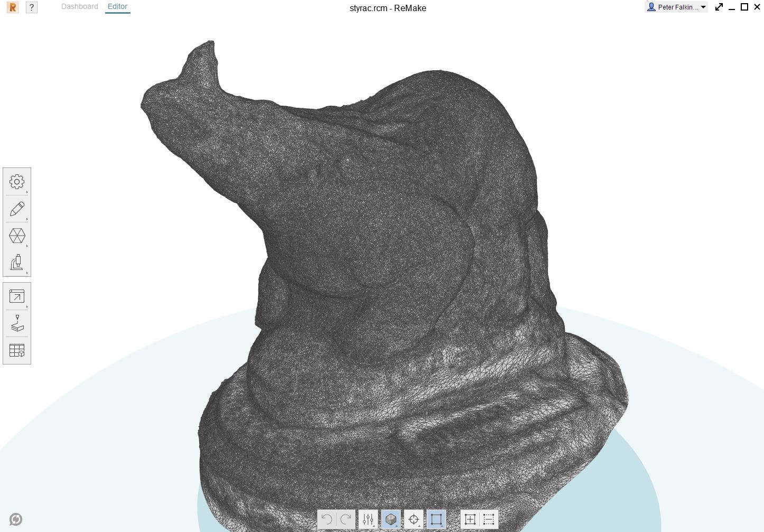Select the Editor tab
This screenshot has height=532, width=764.
point(117,6)
